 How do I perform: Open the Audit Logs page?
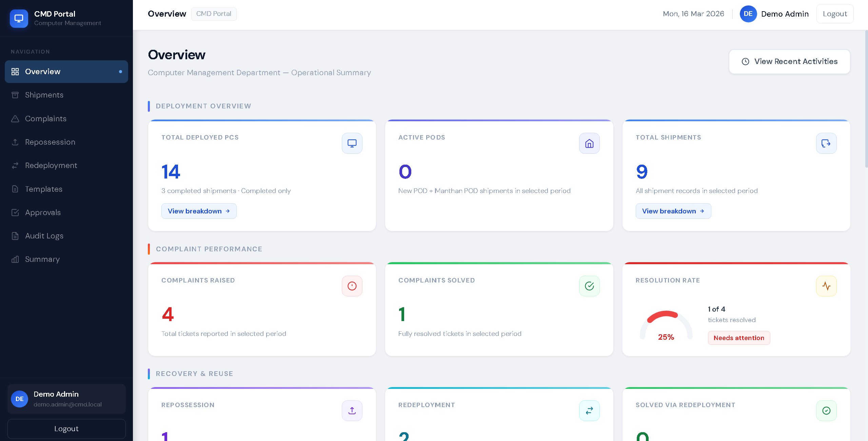[44, 236]
